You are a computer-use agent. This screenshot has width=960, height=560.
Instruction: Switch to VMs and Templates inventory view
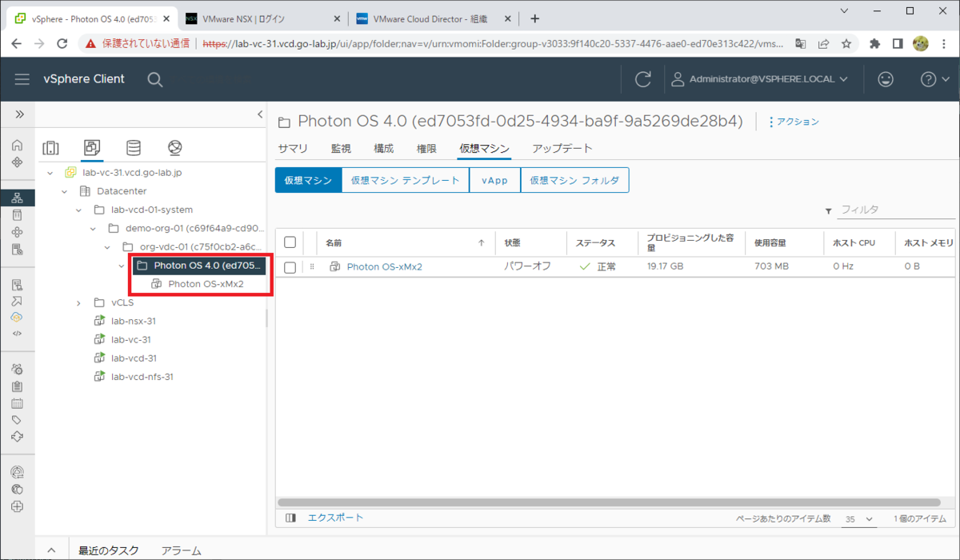click(92, 148)
